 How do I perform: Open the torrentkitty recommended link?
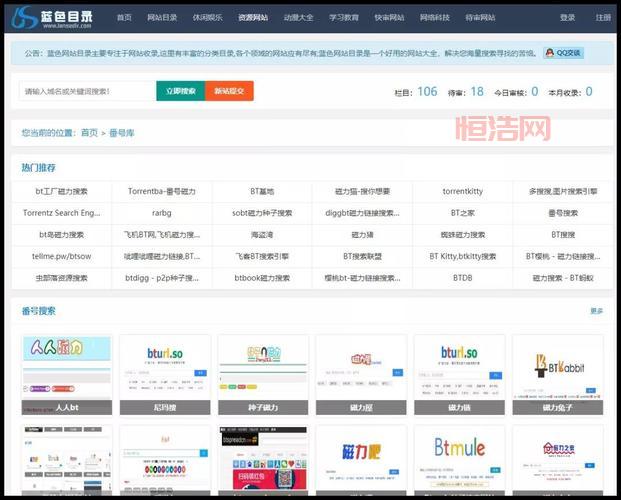pyautogui.click(x=462, y=191)
